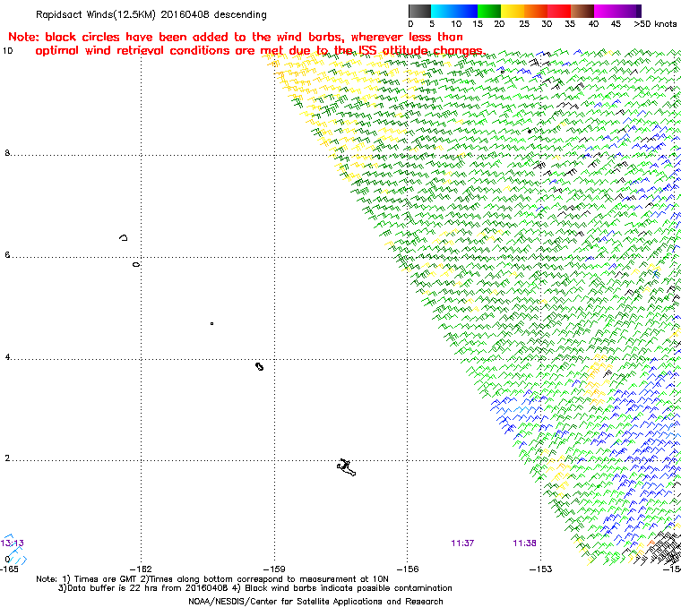681x616 pixels.
Task: Click the island outline above the 6N line
Action: click(124, 237)
